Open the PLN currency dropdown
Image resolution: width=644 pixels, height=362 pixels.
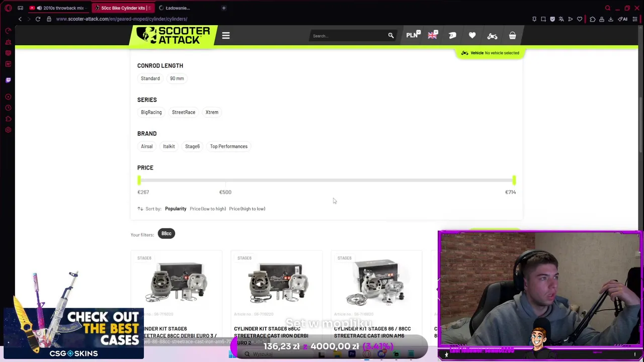point(413,35)
